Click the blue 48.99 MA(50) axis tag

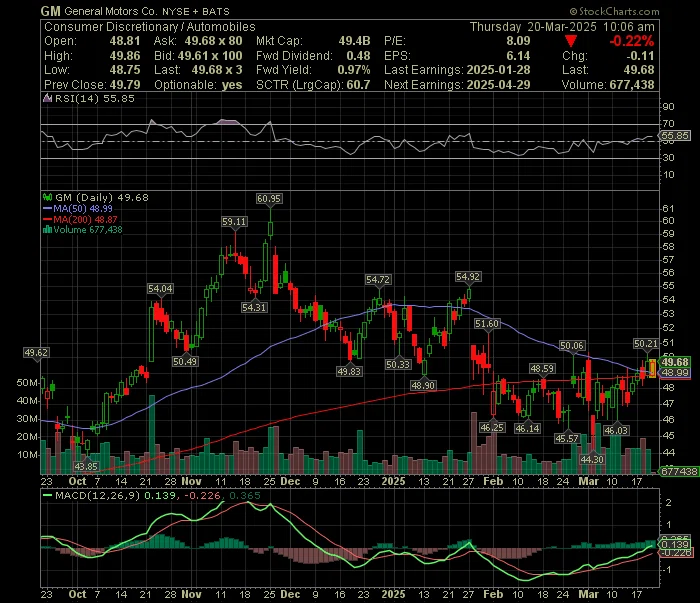(675, 373)
